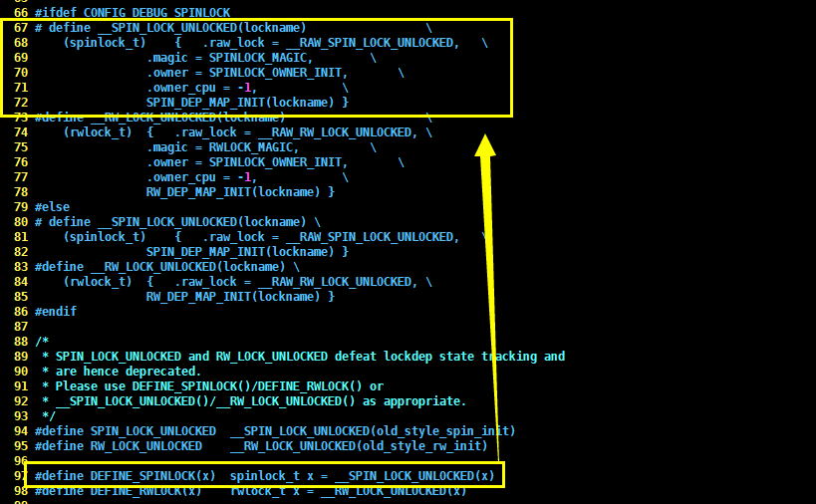This screenshot has width=816, height=504.
Task: Click the __SPIN_LOCK_UNLOCKED(lockname) macro on line 67
Action: 202,28
